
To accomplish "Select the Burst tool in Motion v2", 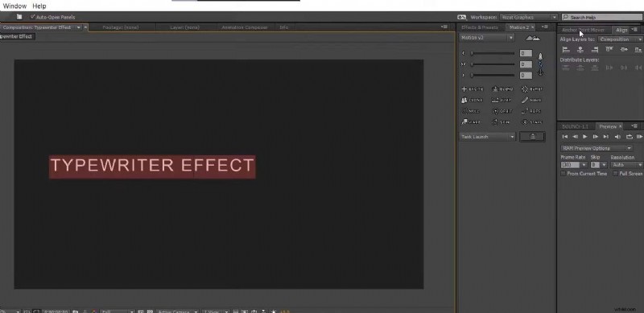I will coord(532,89).
